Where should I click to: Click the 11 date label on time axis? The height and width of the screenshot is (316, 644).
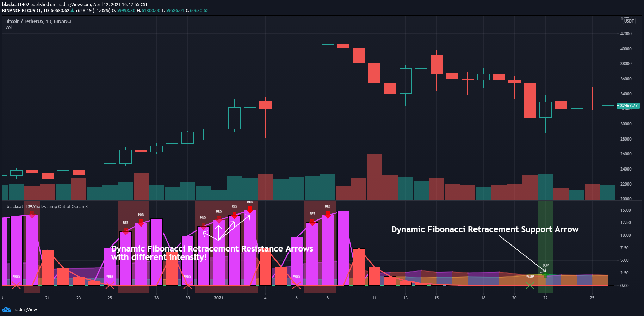click(374, 298)
